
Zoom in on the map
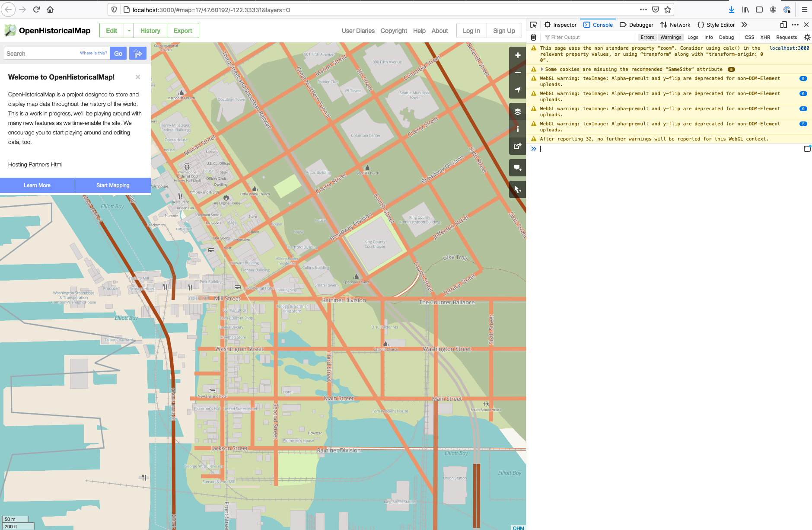pyautogui.click(x=517, y=55)
